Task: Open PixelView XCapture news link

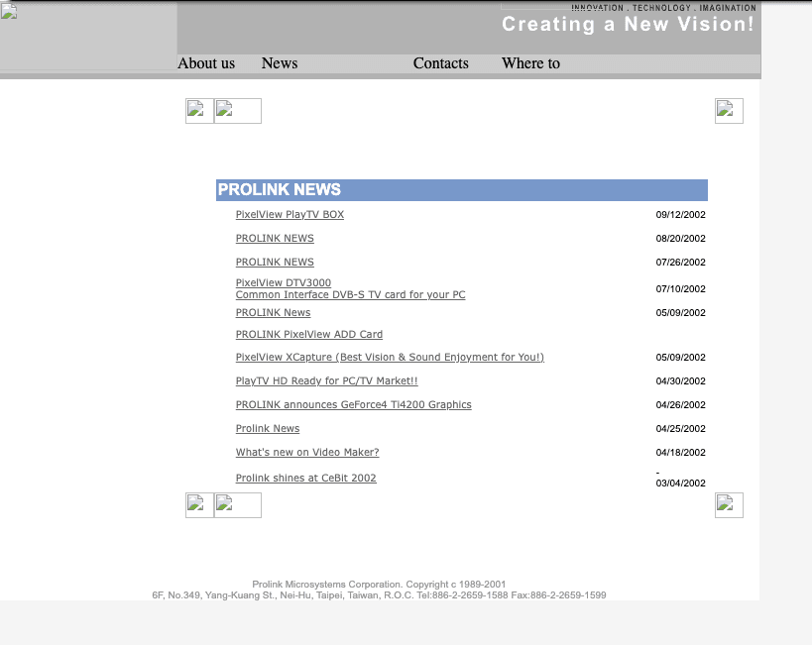Action: [390, 358]
